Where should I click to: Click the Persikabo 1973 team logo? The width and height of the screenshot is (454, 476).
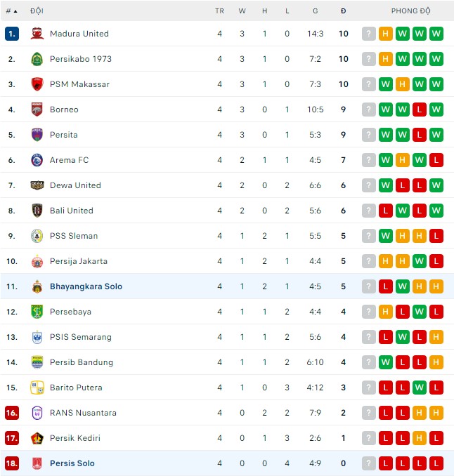point(37,59)
